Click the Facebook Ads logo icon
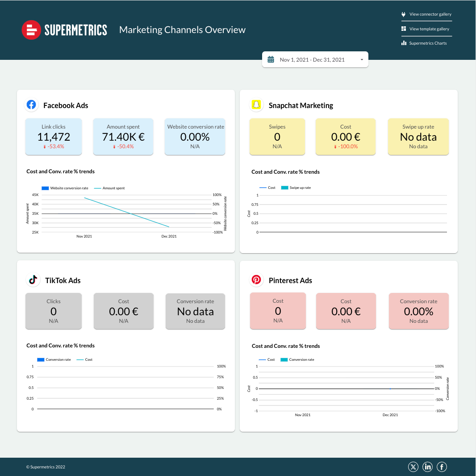This screenshot has height=476, width=476. click(x=31, y=104)
